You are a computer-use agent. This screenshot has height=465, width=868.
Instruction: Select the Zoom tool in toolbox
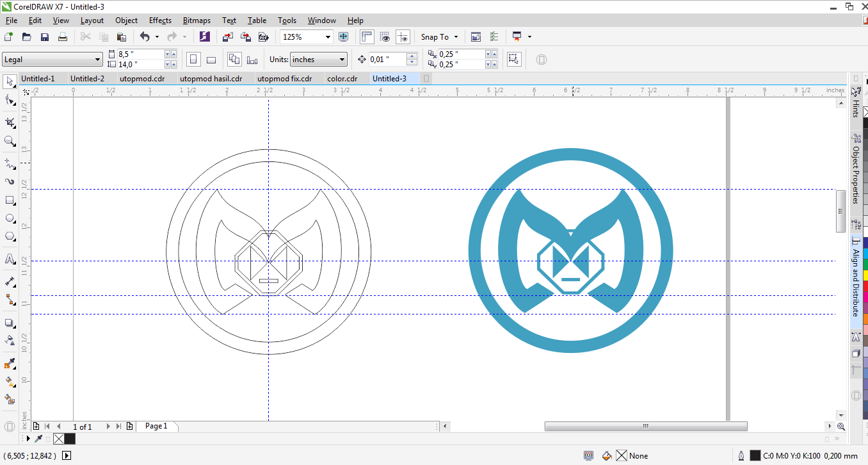10,141
